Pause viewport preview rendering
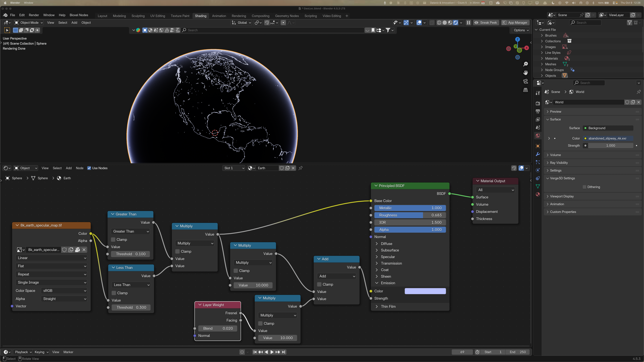644x362 pixels. click(469, 23)
